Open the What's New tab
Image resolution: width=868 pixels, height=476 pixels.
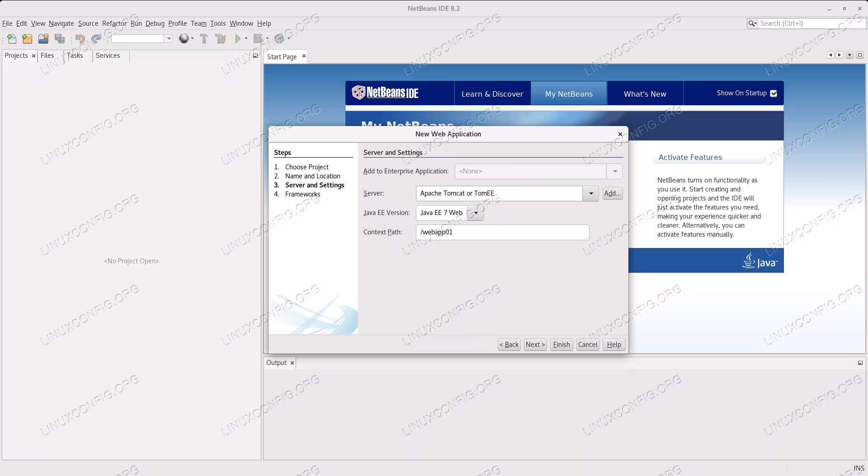click(x=645, y=93)
